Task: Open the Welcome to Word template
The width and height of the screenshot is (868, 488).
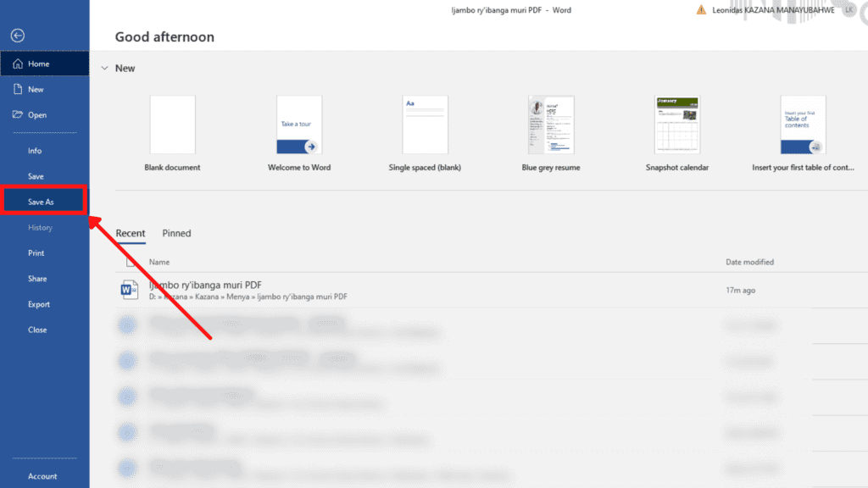Action: (x=299, y=133)
